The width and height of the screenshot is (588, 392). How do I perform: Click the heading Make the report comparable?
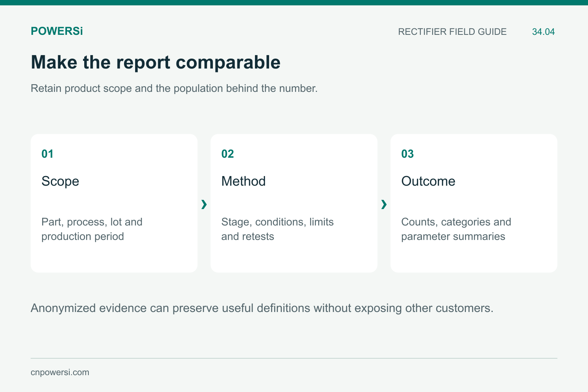click(155, 62)
